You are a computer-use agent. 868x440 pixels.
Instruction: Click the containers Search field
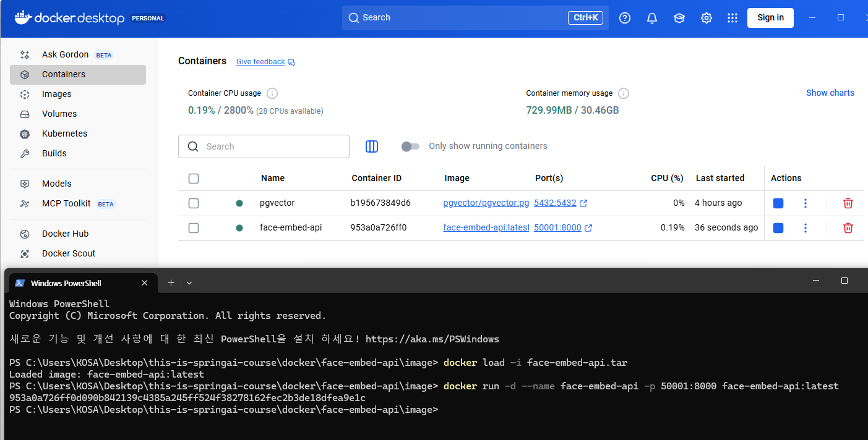click(x=264, y=146)
